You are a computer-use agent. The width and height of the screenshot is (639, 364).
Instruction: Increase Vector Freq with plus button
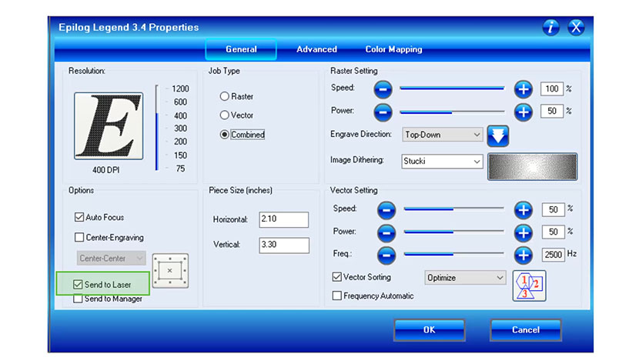pos(524,254)
